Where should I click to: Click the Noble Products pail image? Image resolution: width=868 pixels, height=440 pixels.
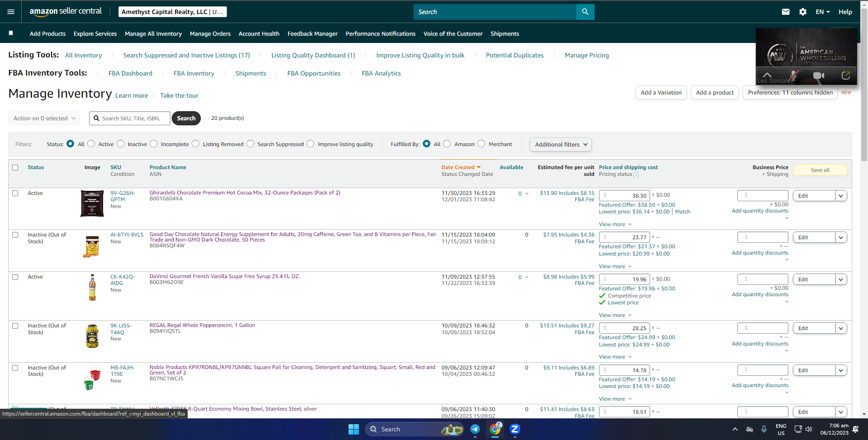(x=92, y=378)
